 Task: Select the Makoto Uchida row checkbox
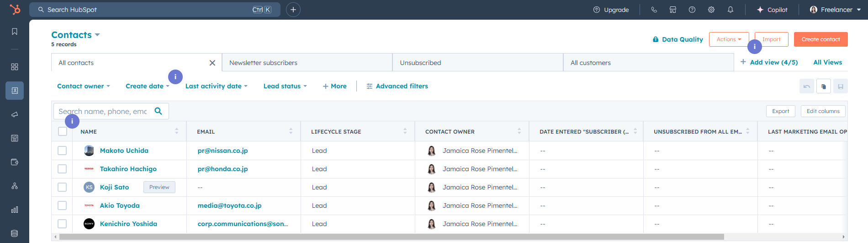(x=63, y=151)
